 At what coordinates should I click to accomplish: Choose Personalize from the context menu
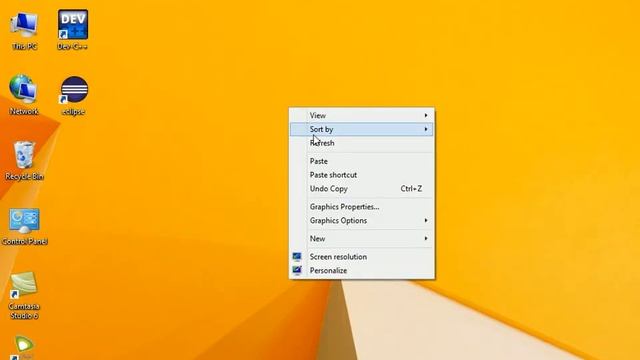coord(362,271)
